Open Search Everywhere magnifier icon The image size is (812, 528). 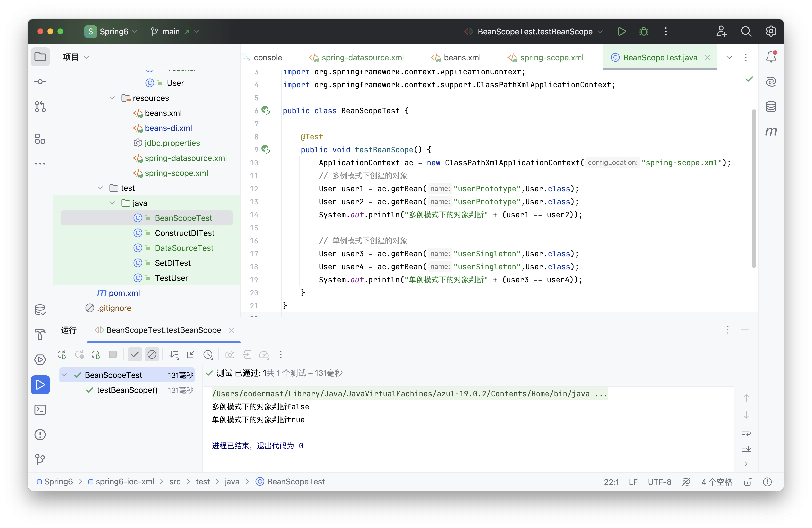point(746,32)
